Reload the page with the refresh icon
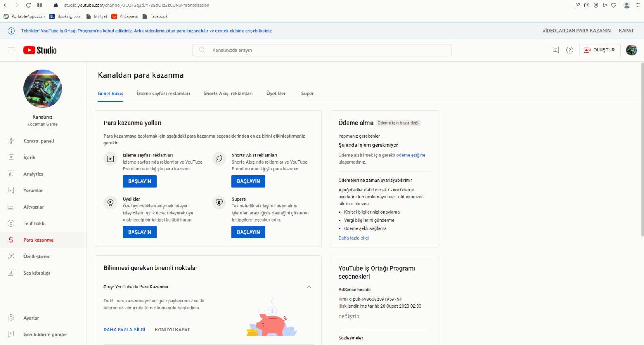 click(x=28, y=5)
